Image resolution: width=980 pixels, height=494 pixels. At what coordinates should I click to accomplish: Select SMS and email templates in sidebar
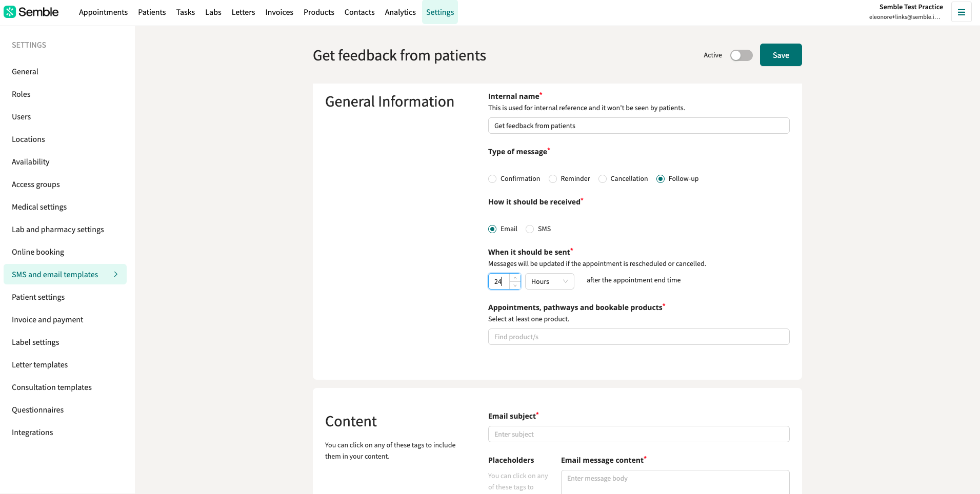tap(65, 275)
